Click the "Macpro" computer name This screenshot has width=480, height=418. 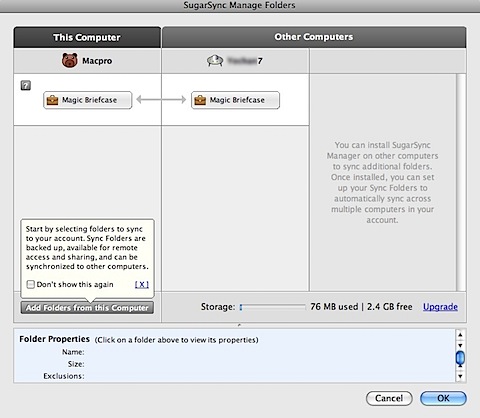(x=97, y=61)
